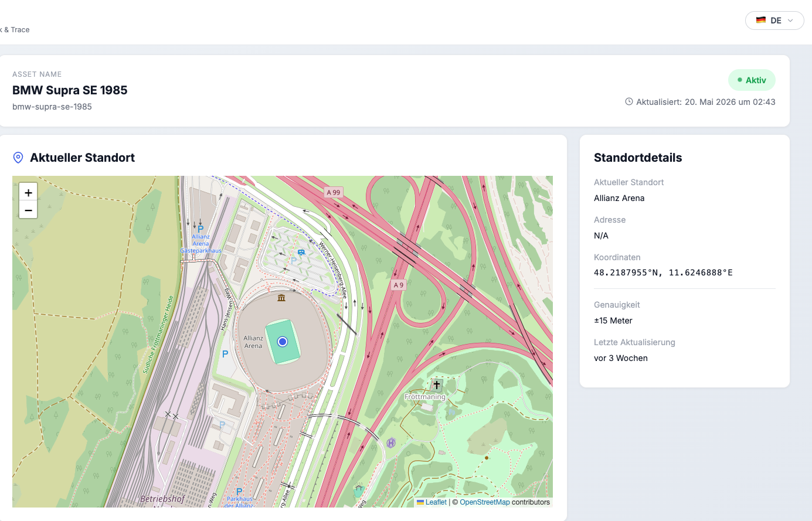
Task: Click the dropdown chevron next to DE
Action: pyautogui.click(x=790, y=21)
